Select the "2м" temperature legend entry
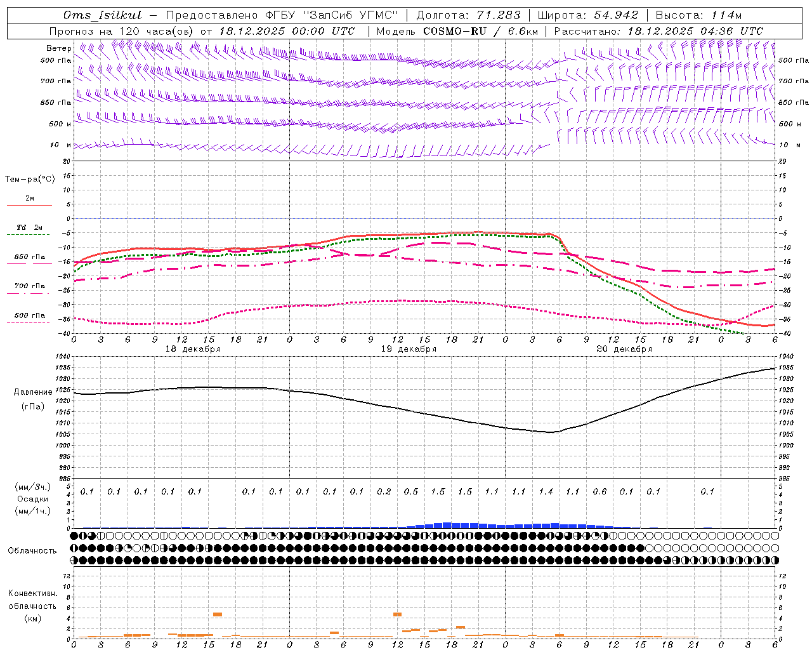The width and height of the screenshot is (812, 650). tap(30, 199)
